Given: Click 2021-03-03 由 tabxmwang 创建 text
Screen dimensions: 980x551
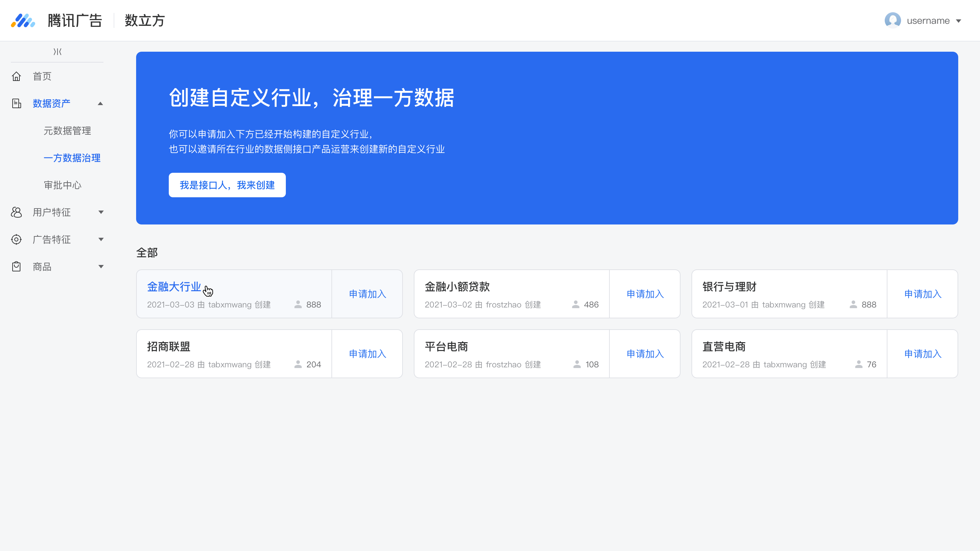Looking at the screenshot, I should click(209, 305).
